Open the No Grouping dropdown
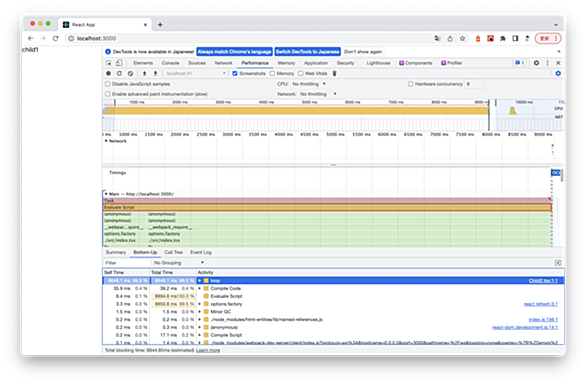The image size is (586, 384). click(179, 263)
